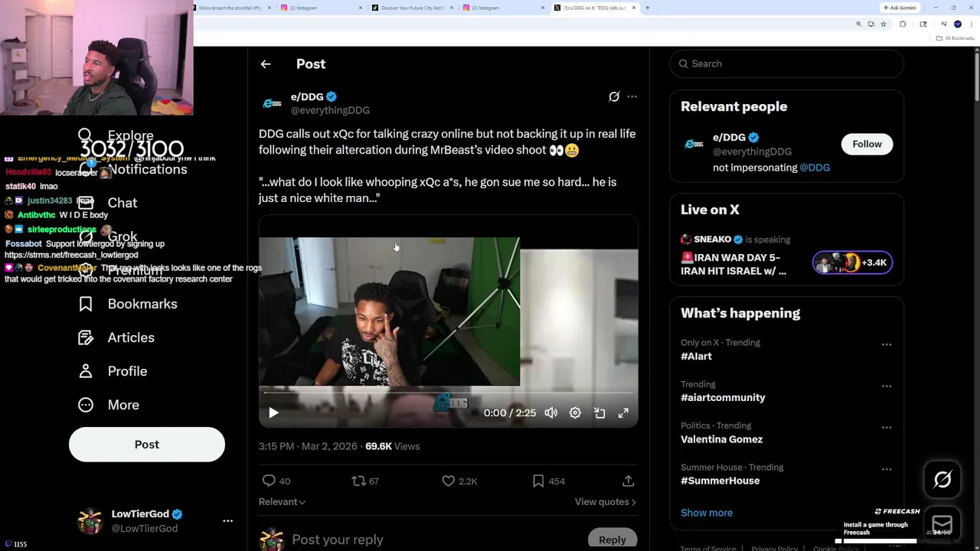Open a new browser tab
Screen dimensions: 980x551
point(648,8)
